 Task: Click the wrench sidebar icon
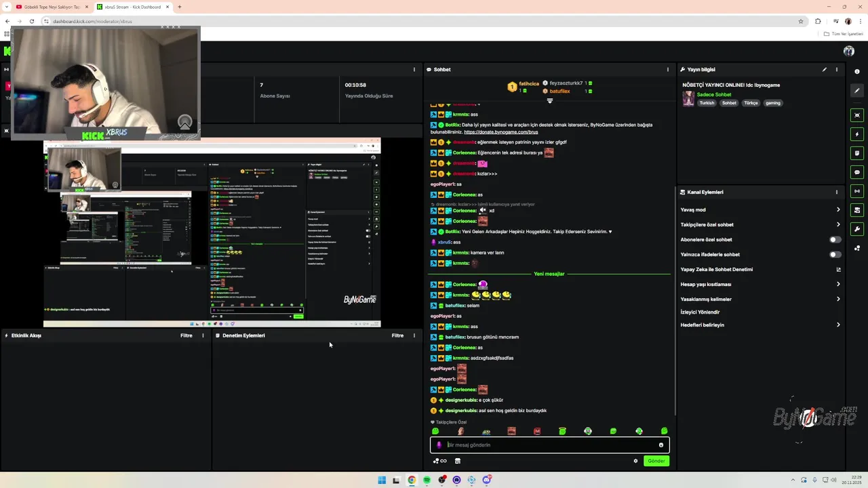857,229
